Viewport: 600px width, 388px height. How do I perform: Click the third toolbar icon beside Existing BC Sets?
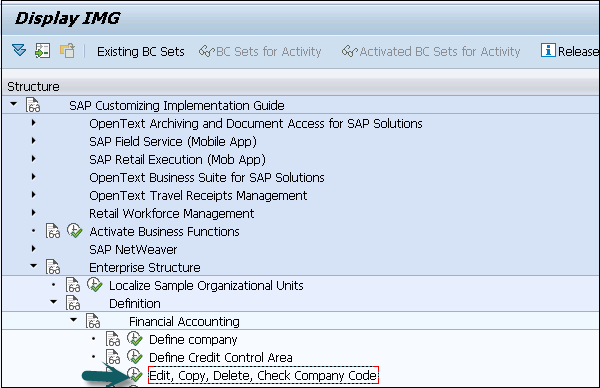pos(67,51)
